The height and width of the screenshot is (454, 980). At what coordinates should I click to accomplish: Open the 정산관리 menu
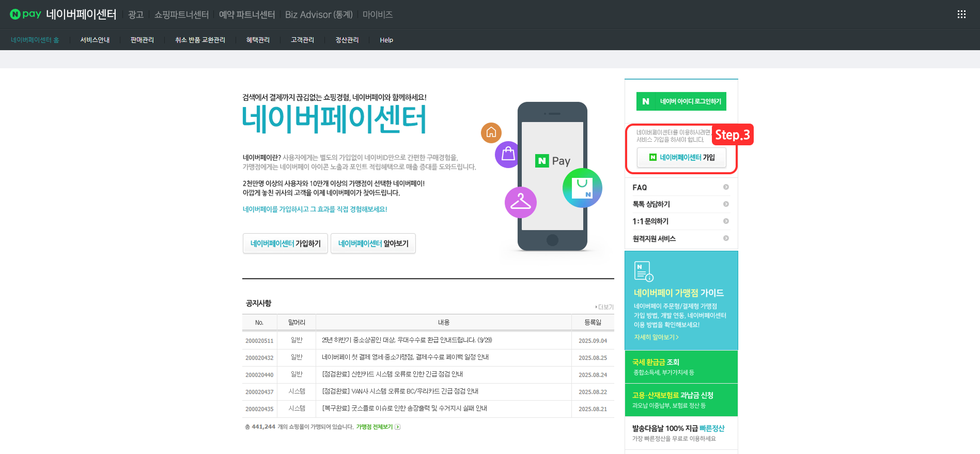click(347, 40)
